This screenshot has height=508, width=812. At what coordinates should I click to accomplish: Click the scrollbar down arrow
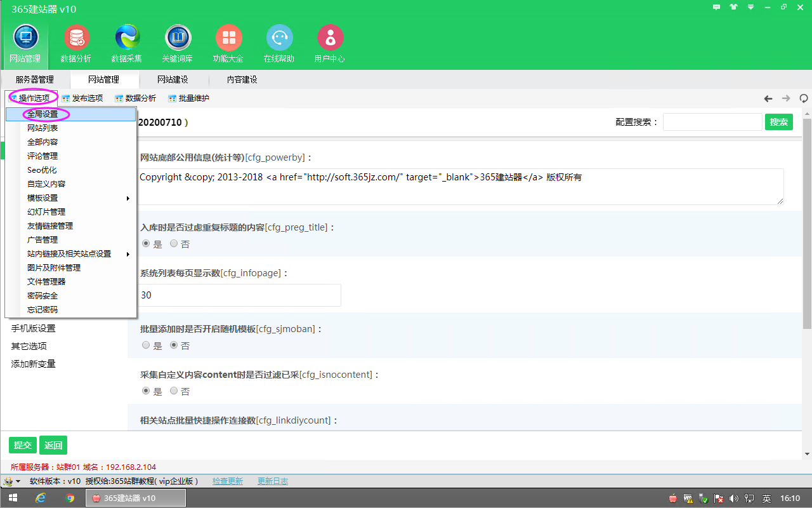[x=807, y=454]
